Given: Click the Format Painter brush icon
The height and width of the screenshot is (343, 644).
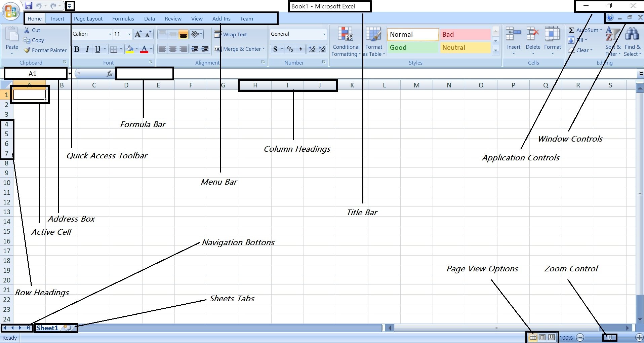Looking at the screenshot, I should (x=27, y=50).
